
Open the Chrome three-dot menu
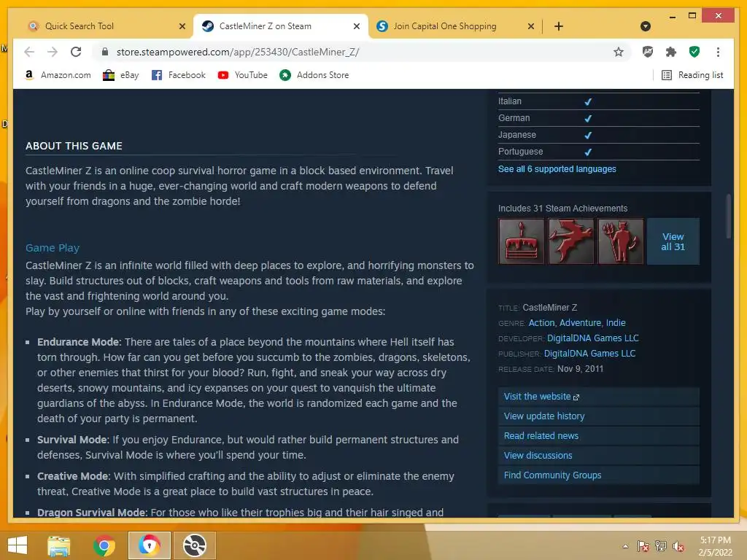[718, 52]
